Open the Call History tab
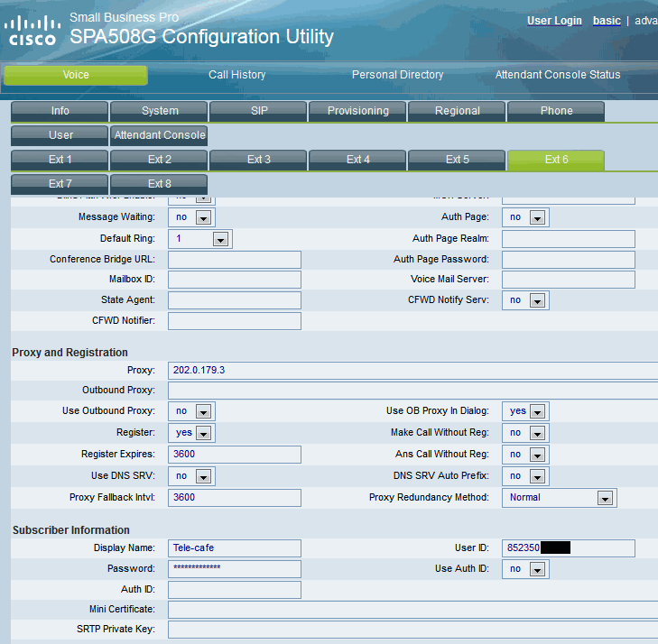This screenshot has height=644, width=658. [237, 75]
